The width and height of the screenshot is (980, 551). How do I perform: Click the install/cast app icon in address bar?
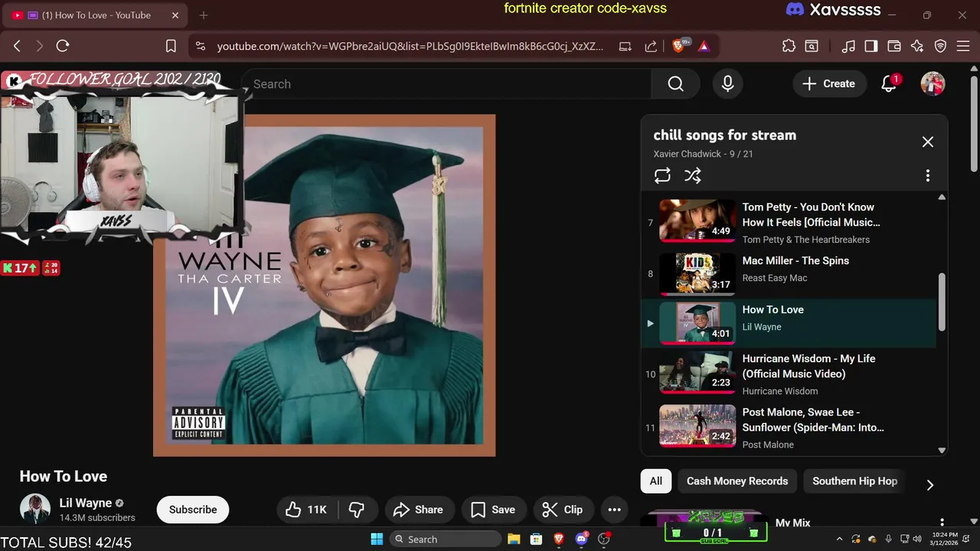(625, 46)
